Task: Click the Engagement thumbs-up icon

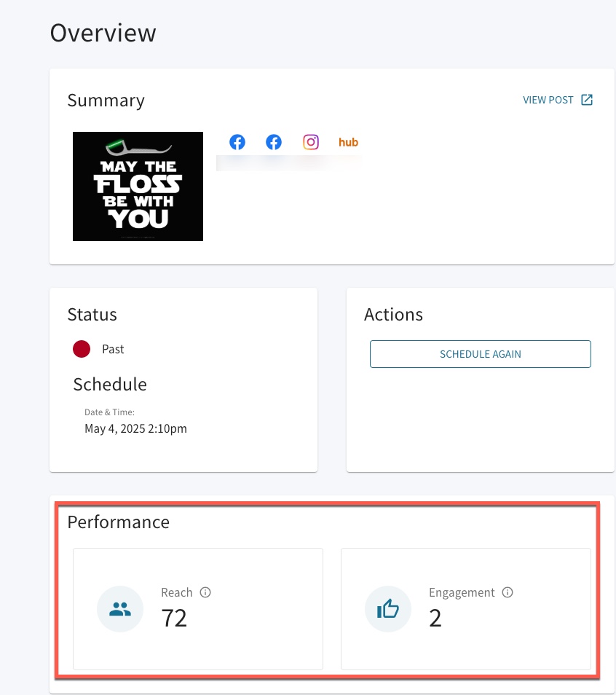Action: [x=388, y=609]
